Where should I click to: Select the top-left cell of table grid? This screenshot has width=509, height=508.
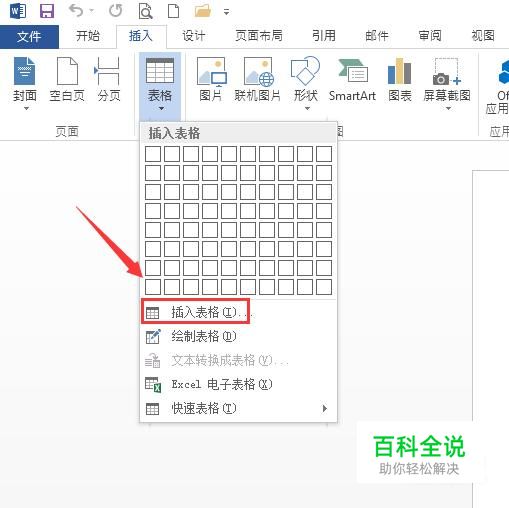point(153,154)
